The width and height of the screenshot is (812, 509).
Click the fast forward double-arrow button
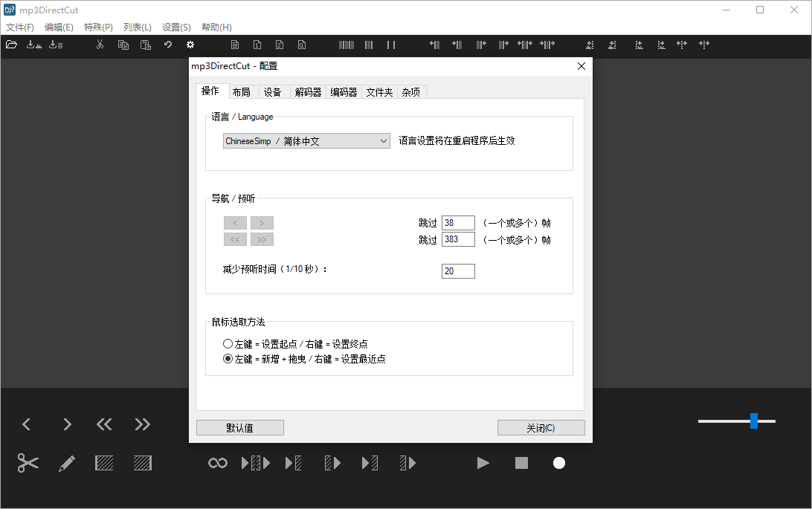(x=142, y=424)
